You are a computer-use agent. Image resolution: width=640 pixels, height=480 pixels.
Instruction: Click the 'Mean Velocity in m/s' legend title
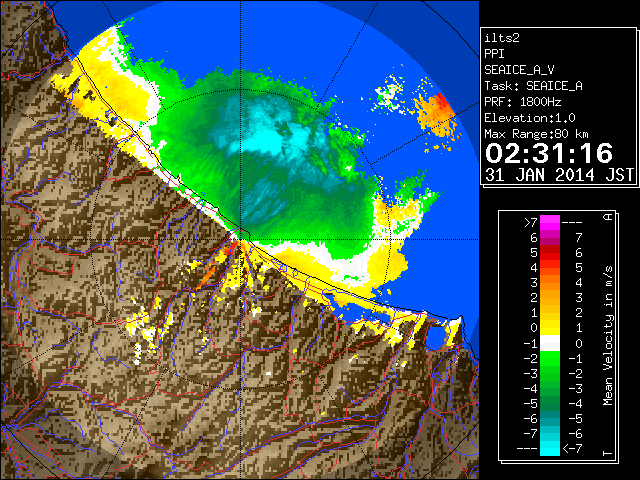[x=608, y=335]
